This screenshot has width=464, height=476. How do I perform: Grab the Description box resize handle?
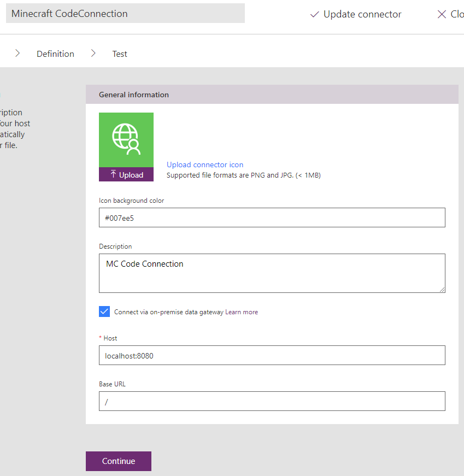[x=442, y=289]
